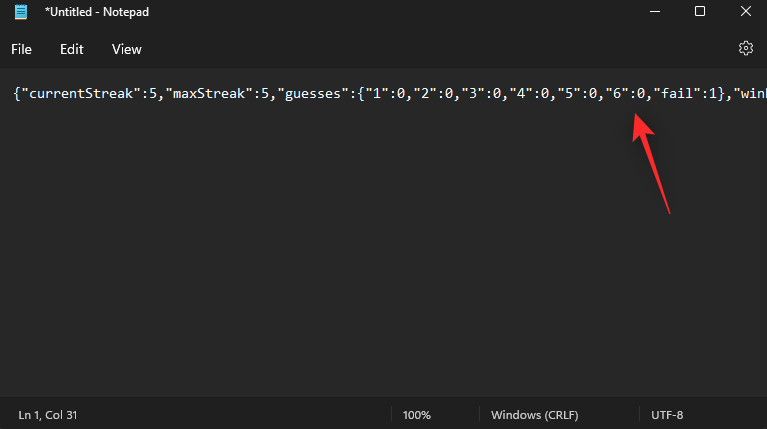
Task: Click the 100% zoom level in status bar
Action: [x=417, y=414]
